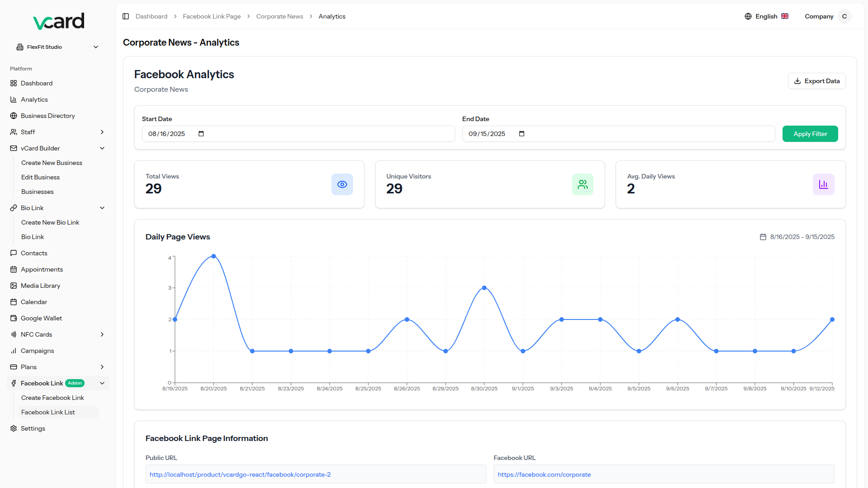Click the UK flag icon
The width and height of the screenshot is (868, 488).
(785, 16)
